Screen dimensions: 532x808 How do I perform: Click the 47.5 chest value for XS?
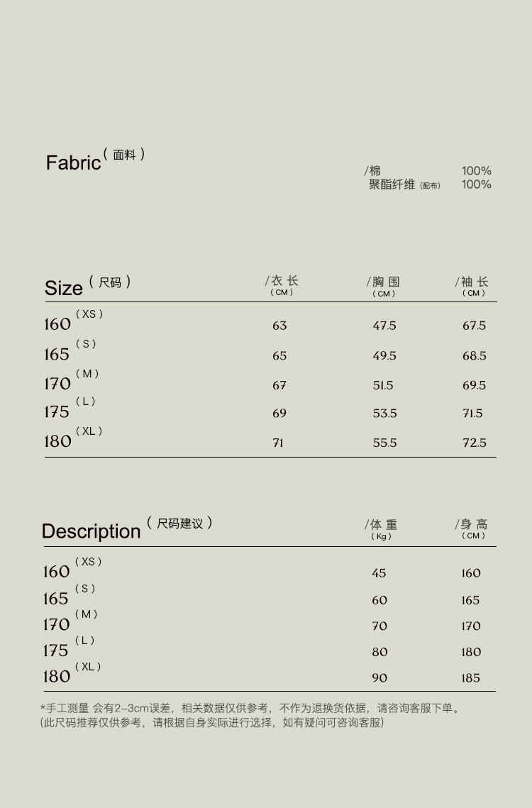[x=384, y=326]
